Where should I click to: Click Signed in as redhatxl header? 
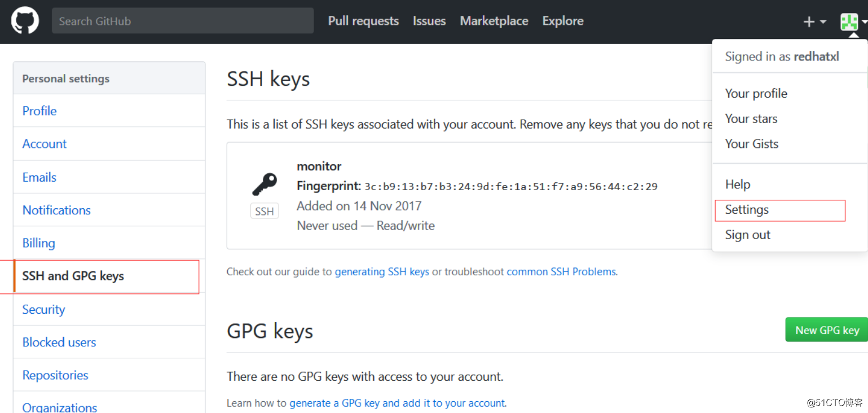point(782,56)
